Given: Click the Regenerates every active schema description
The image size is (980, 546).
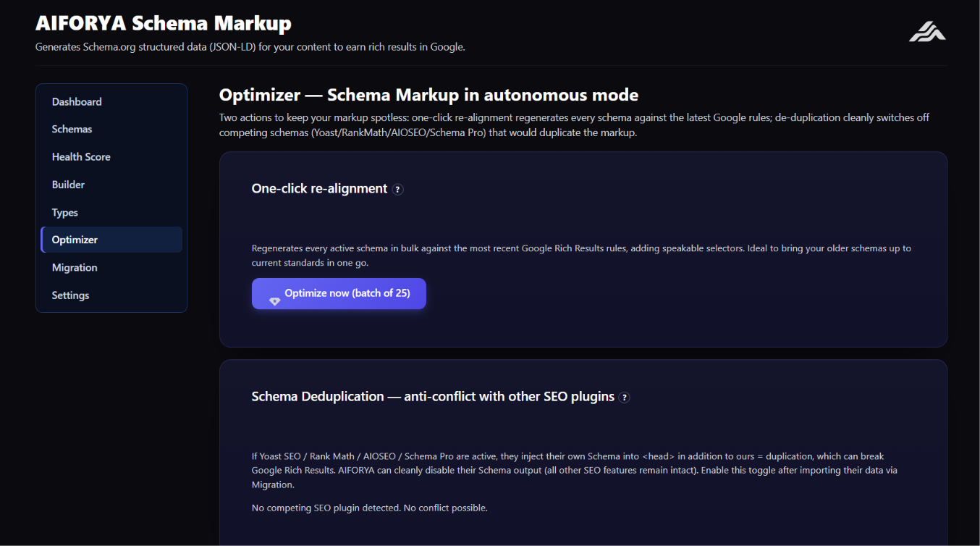Looking at the screenshot, I should [x=581, y=256].
